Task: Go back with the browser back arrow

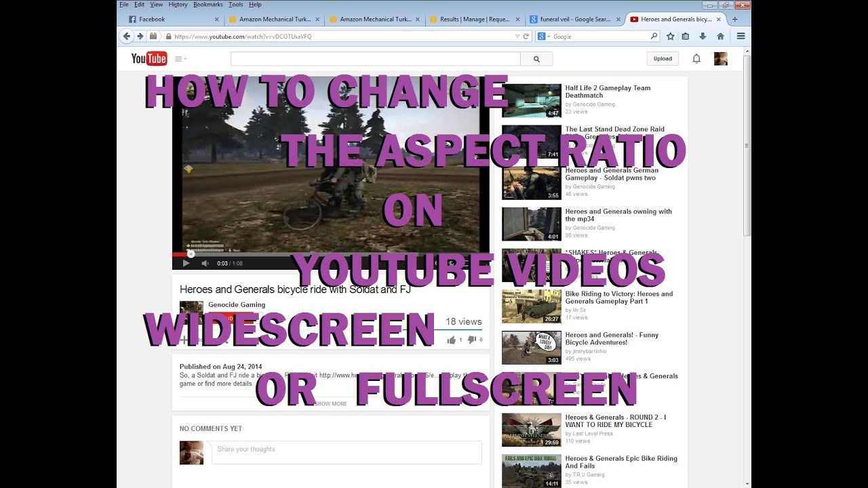Action: (x=127, y=36)
